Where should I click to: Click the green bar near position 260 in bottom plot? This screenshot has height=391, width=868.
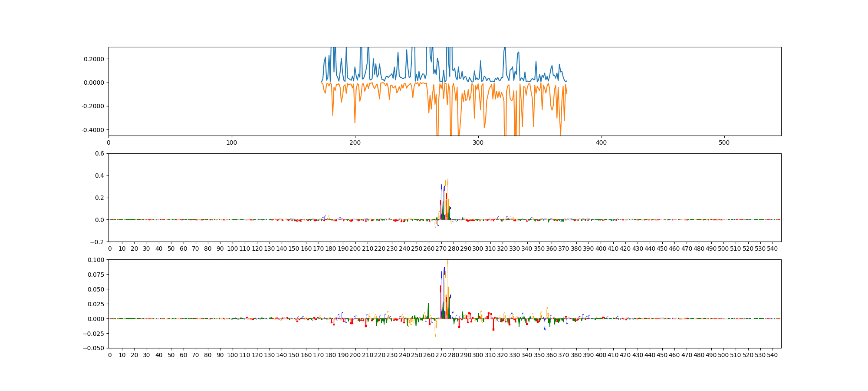tap(428, 311)
